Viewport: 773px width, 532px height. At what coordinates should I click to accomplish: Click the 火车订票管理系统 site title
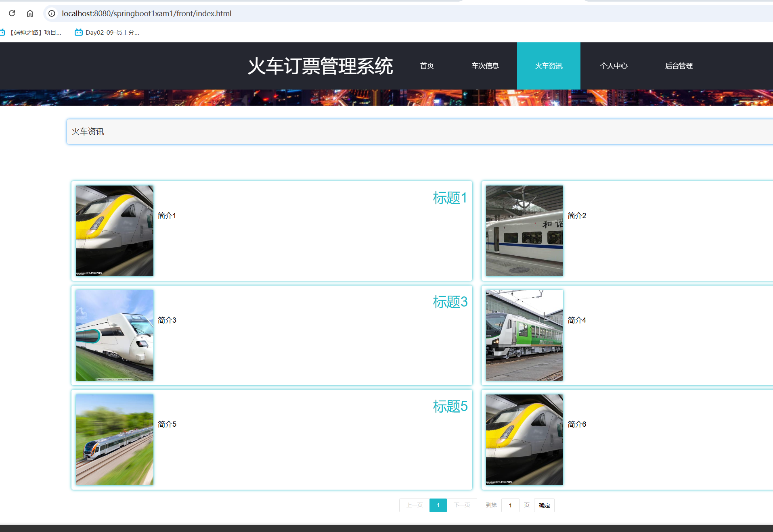[x=320, y=66]
